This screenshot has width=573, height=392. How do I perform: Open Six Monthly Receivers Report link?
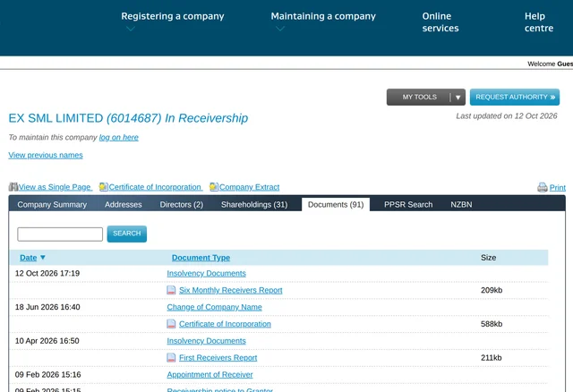[x=231, y=290]
